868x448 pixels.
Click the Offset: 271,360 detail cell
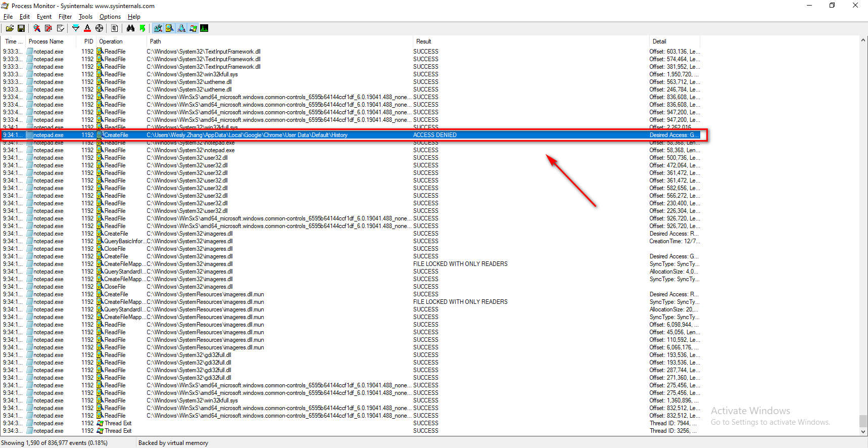(x=674, y=378)
